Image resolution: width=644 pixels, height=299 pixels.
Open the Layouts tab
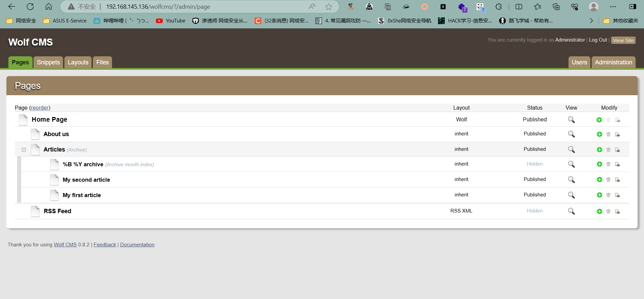pos(78,62)
